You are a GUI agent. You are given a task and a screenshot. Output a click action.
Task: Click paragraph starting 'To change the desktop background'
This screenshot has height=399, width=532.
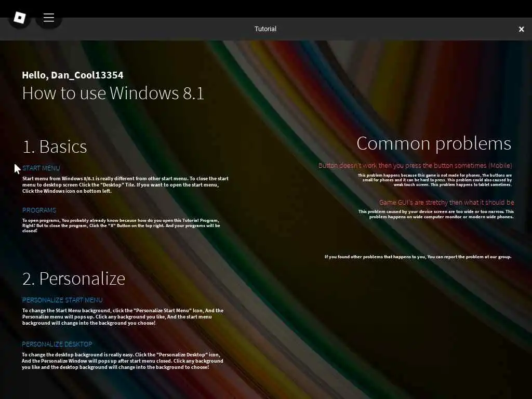[123, 361]
